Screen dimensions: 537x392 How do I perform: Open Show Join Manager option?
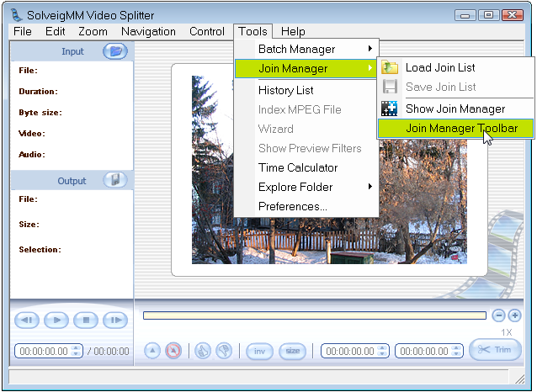[455, 109]
